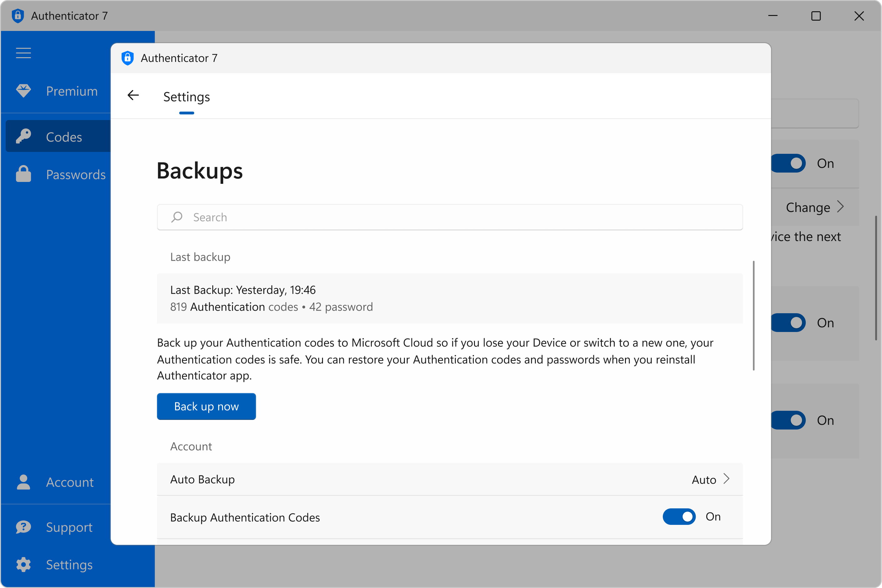Viewport: 882px width, 588px height.
Task: Click the Backups heading
Action: click(199, 171)
